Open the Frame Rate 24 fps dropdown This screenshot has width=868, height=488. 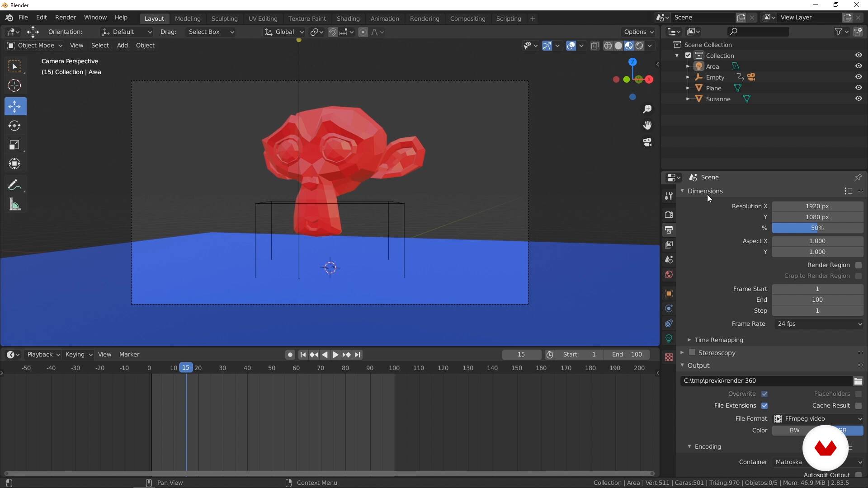point(818,324)
